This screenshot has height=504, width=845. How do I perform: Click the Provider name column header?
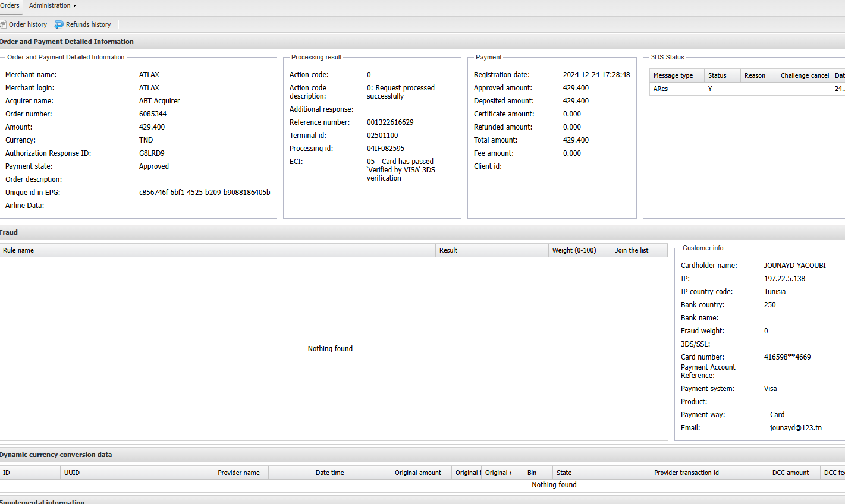[x=238, y=472]
